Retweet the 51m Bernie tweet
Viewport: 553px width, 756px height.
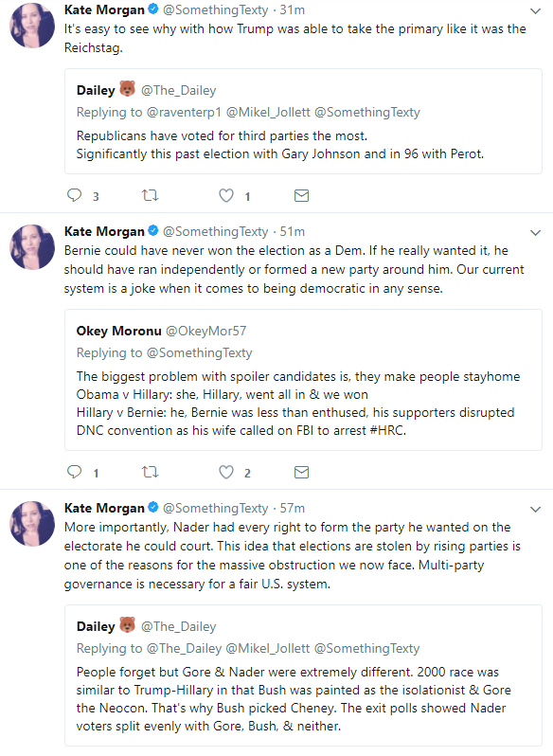tap(150, 472)
